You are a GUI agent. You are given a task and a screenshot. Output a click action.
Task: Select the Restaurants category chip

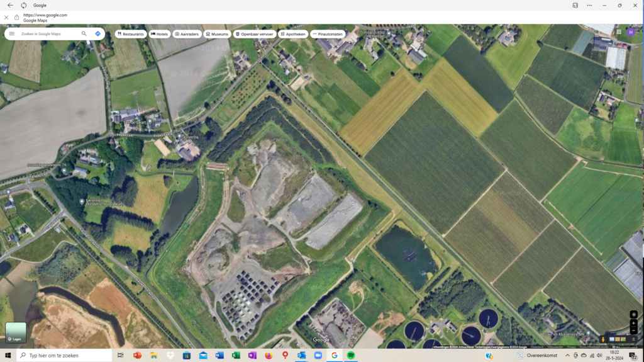[130, 34]
